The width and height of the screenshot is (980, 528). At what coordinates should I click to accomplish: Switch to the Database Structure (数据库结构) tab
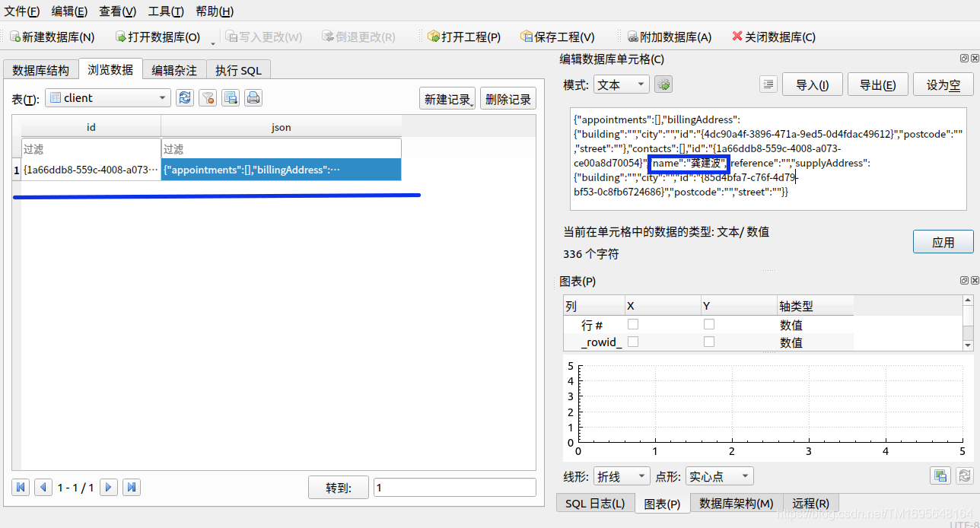(x=40, y=71)
